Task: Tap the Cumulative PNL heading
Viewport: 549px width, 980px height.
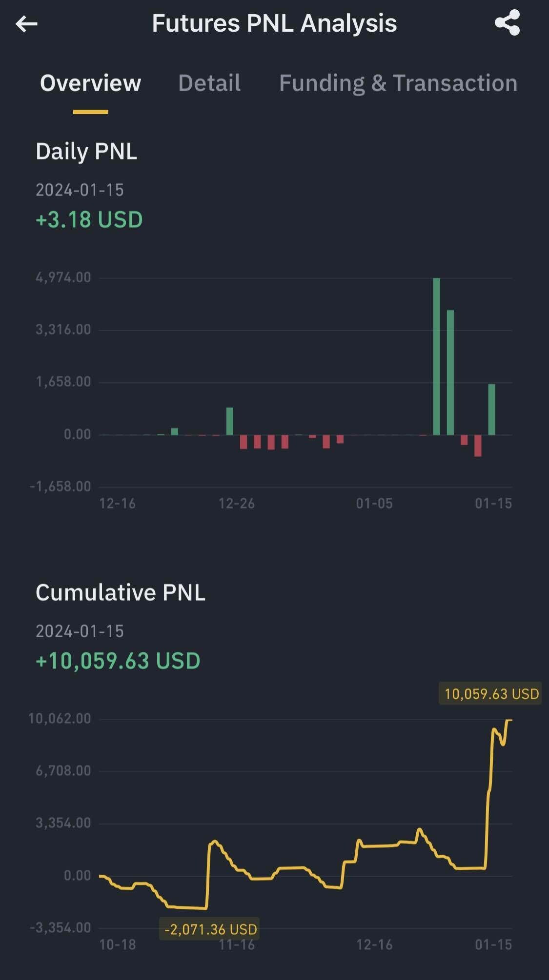Action: [121, 593]
